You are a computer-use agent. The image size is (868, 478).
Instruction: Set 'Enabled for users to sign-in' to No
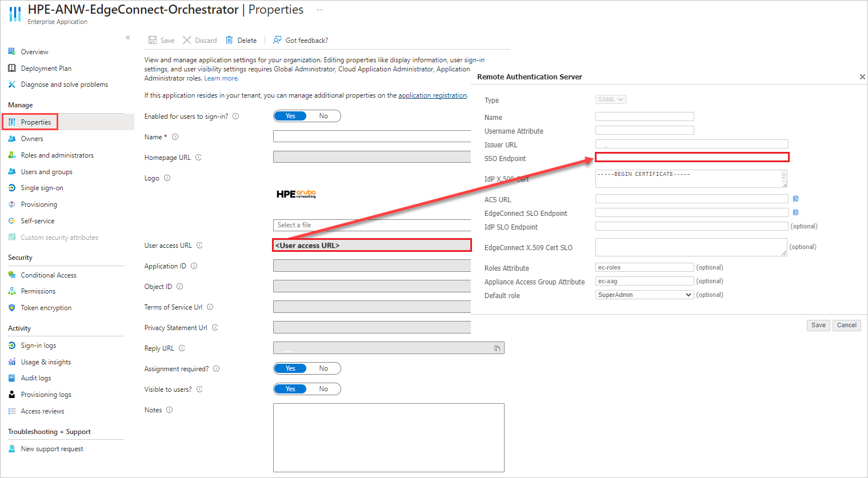pyautogui.click(x=323, y=115)
